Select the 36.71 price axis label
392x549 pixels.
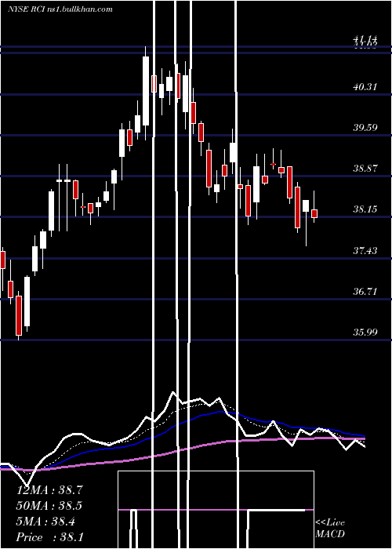tap(365, 291)
